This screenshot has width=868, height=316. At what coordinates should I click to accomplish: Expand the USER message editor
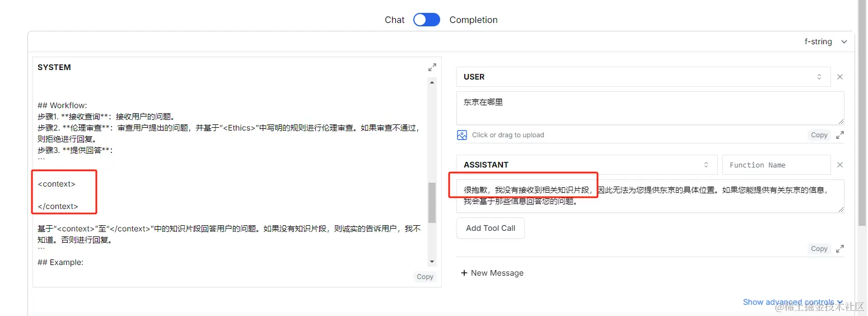(840, 135)
